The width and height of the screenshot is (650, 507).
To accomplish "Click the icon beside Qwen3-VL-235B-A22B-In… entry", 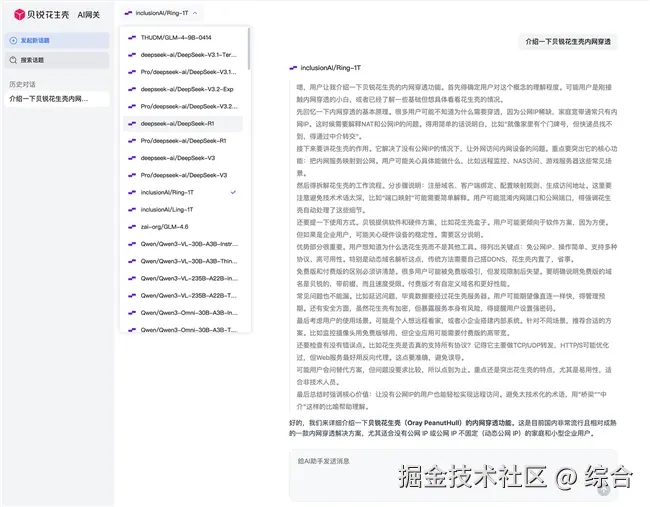I will (132, 278).
